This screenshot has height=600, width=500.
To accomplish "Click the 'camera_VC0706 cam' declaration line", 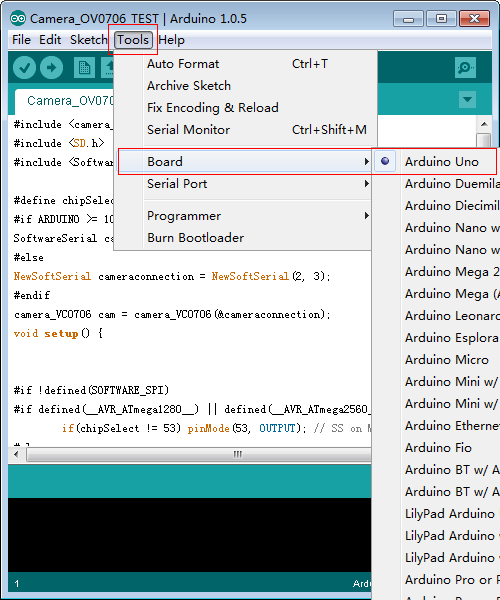I will point(172,315).
